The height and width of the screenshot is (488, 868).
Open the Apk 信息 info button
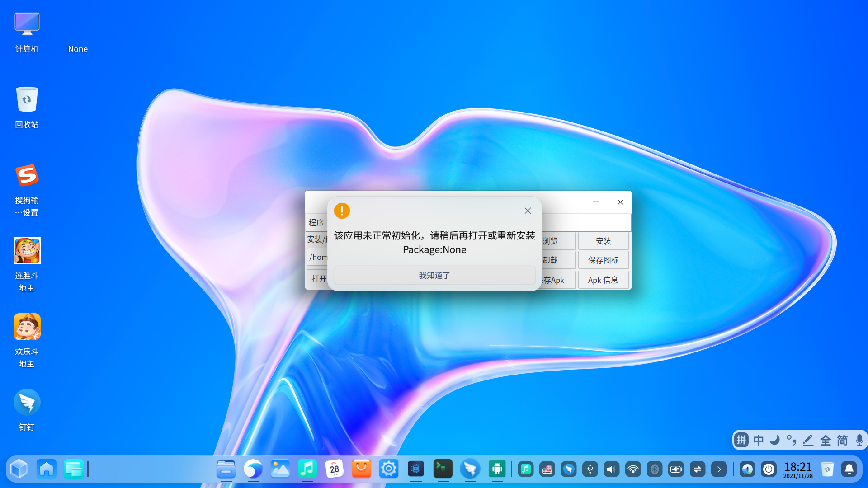coord(603,280)
